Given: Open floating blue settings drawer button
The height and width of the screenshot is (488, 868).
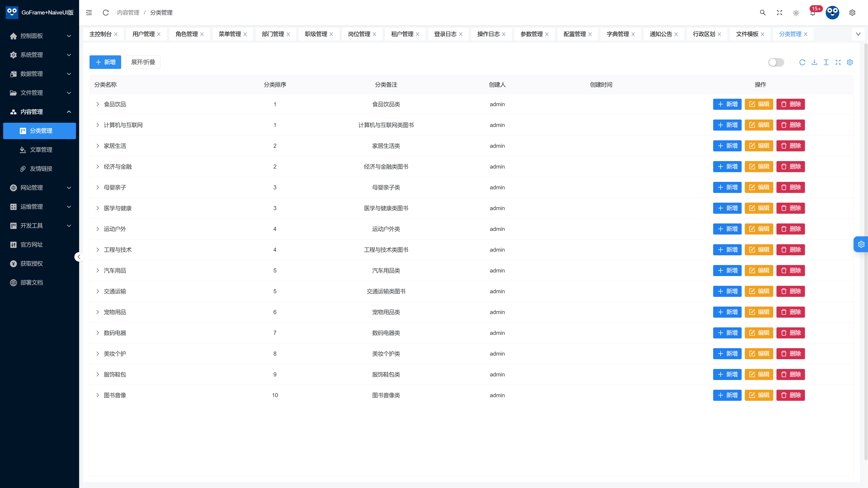Looking at the screenshot, I should coord(861,244).
